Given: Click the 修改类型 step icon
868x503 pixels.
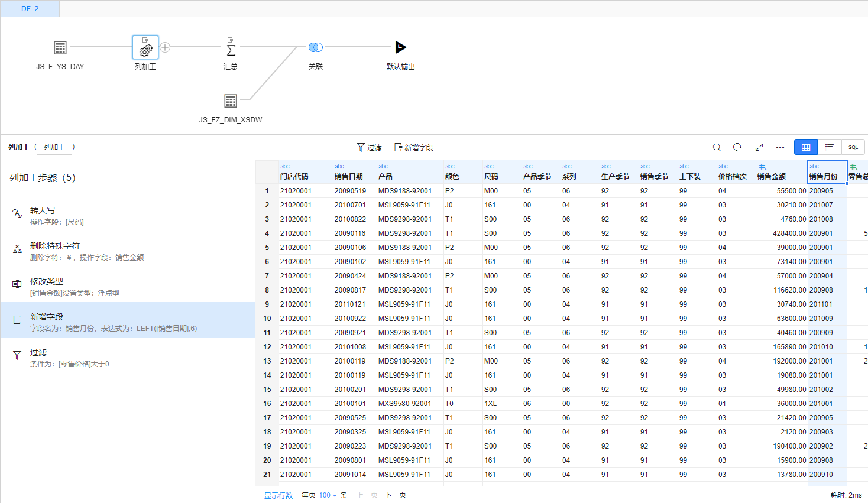Looking at the screenshot, I should [x=17, y=284].
